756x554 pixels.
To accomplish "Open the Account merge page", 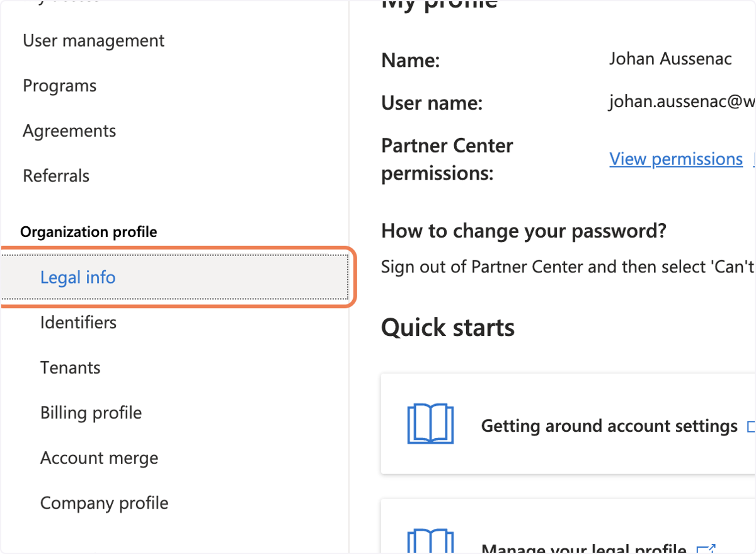I will point(99,458).
